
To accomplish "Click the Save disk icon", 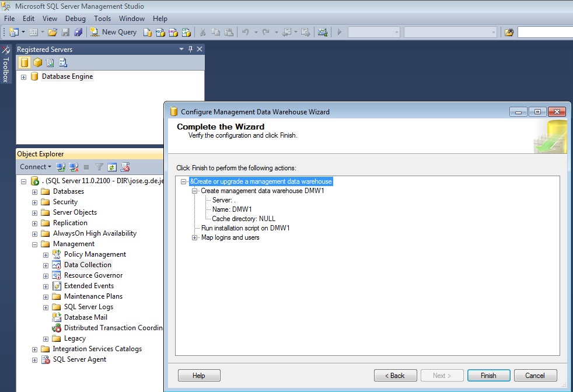I will [x=65, y=32].
